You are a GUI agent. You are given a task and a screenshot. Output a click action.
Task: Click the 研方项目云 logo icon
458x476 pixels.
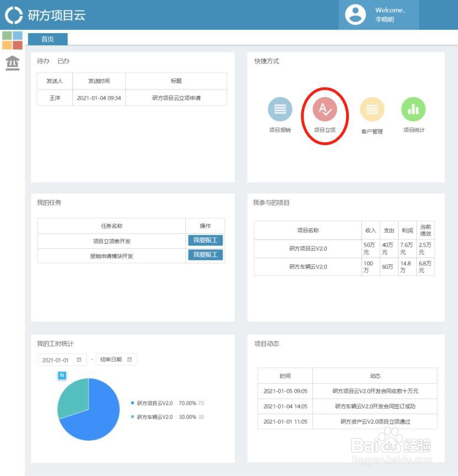[x=14, y=15]
